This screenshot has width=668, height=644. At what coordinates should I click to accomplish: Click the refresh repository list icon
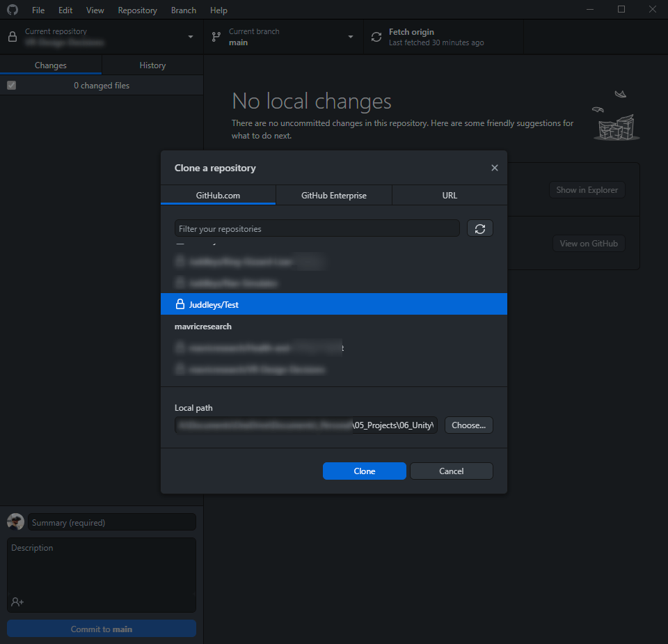click(x=479, y=228)
